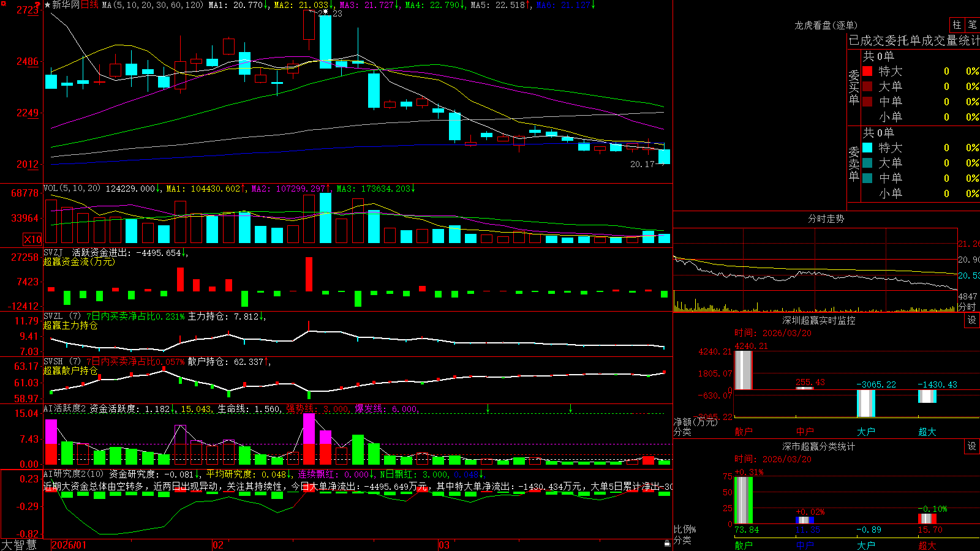980x551 pixels.
Task: Click the X10 volume multiplier box
Action: click(x=32, y=239)
